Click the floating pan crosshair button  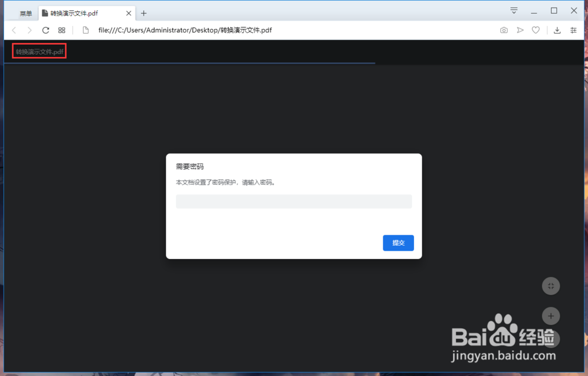click(551, 286)
